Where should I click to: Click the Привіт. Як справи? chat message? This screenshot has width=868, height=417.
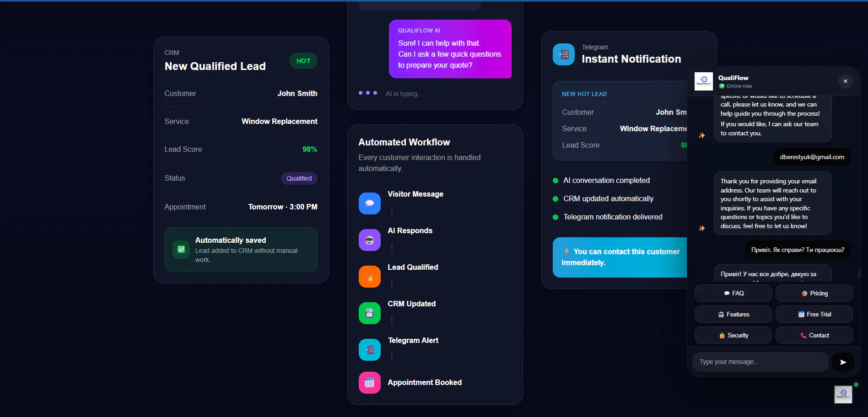[x=798, y=250]
